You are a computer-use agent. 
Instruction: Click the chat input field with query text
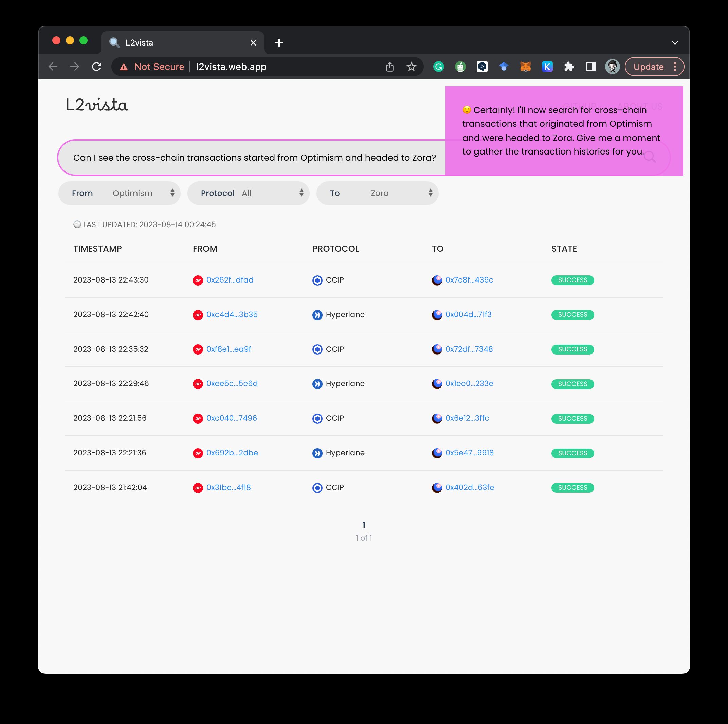pyautogui.click(x=254, y=157)
